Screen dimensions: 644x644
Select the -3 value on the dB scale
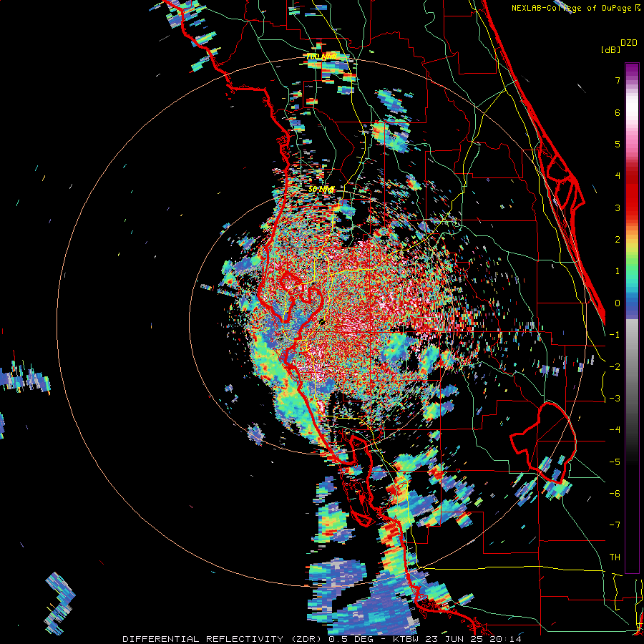(x=615, y=398)
